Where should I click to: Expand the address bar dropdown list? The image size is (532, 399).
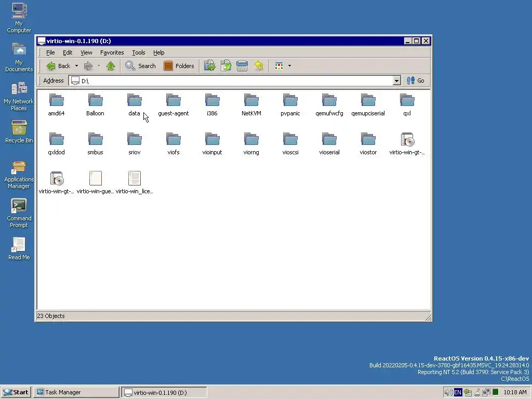click(396, 81)
